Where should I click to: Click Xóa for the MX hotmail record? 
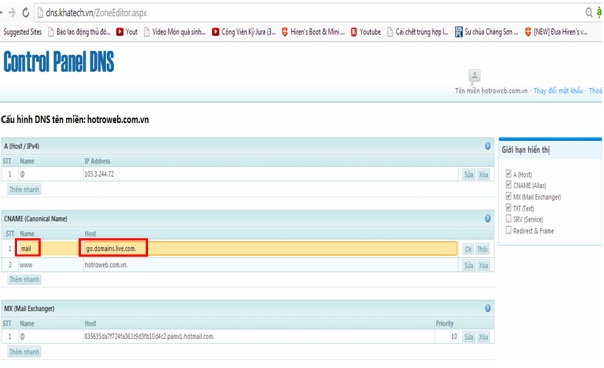click(x=483, y=337)
